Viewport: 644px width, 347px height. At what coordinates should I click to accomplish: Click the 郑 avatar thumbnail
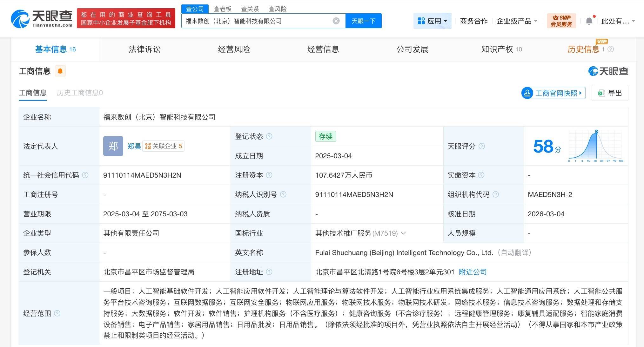(x=113, y=146)
